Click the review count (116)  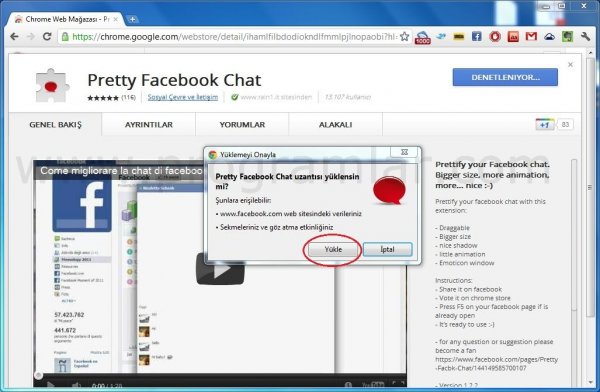(129, 97)
